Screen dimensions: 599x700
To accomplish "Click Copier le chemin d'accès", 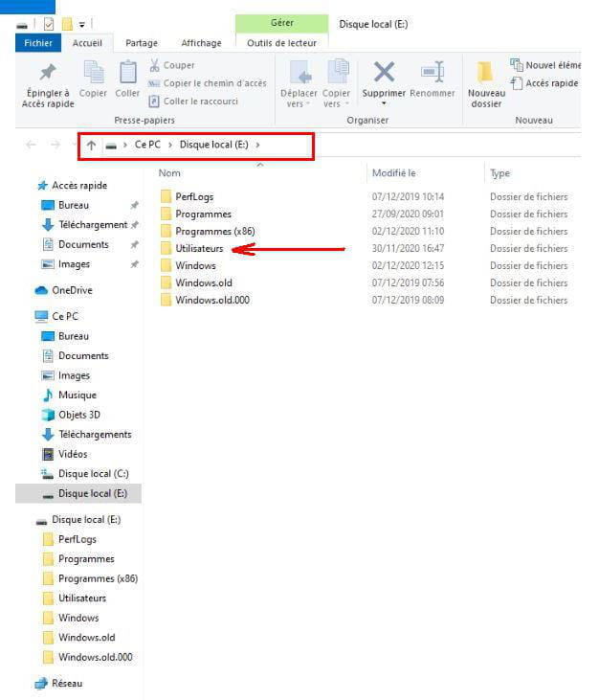I will [208, 83].
